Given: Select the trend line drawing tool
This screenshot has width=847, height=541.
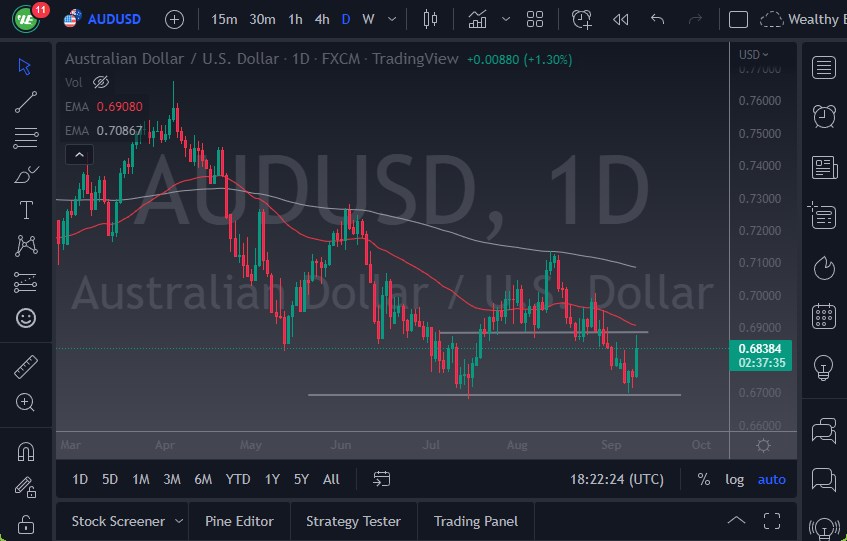Looking at the screenshot, I should [25, 102].
